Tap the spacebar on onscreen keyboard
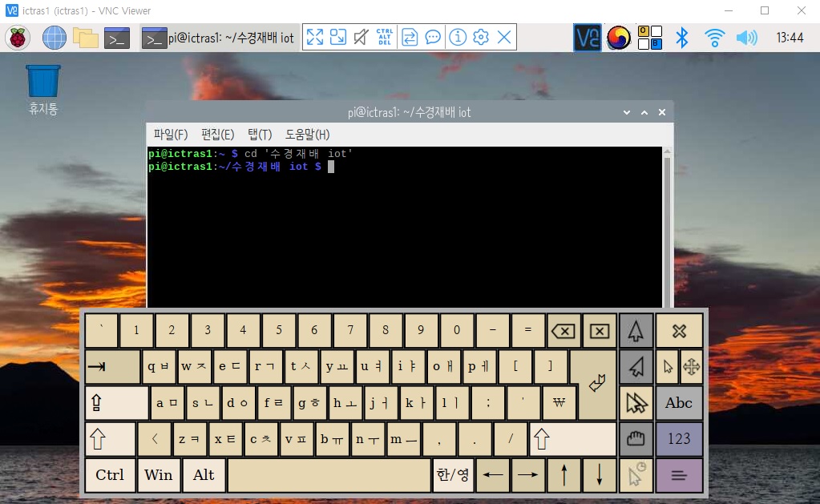The width and height of the screenshot is (820, 504). (x=329, y=474)
